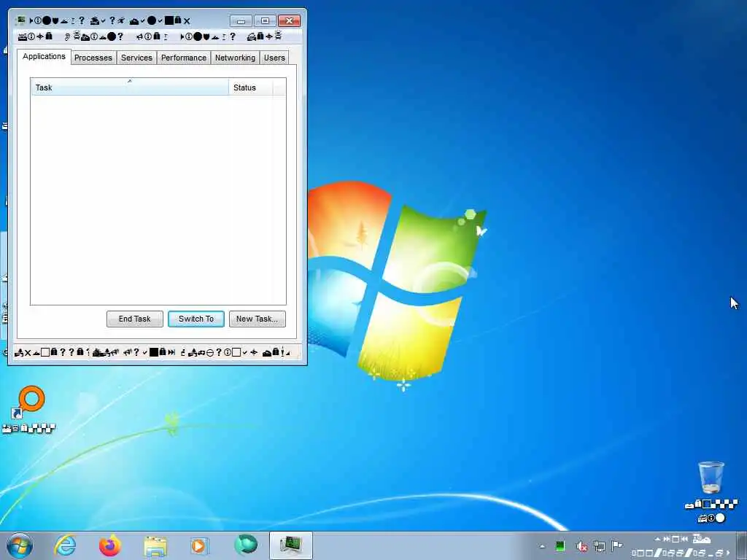
Task: Open the Services tab
Action: (x=136, y=58)
